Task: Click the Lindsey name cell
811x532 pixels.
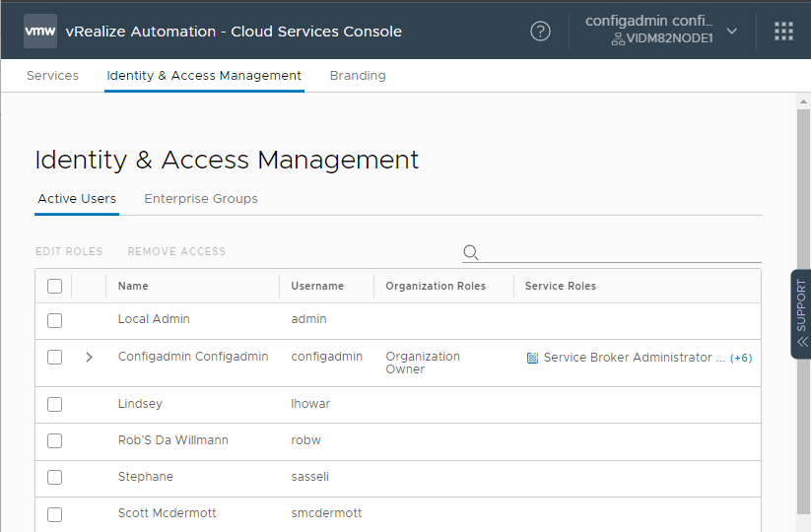Action: click(140, 403)
